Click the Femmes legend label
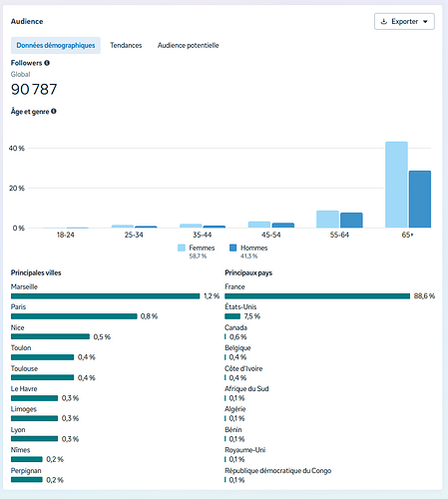This screenshot has height=499, width=448. (202, 248)
